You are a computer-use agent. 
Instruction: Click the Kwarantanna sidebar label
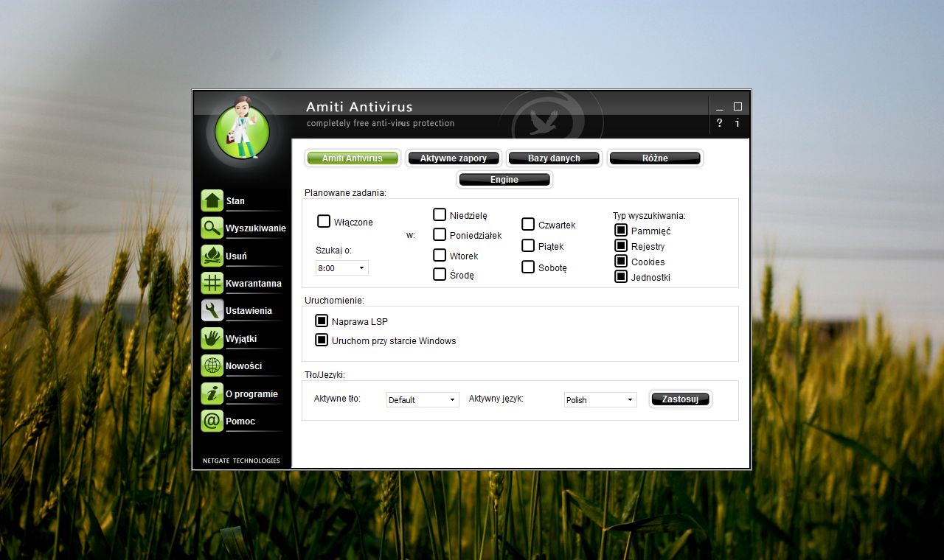(x=254, y=284)
